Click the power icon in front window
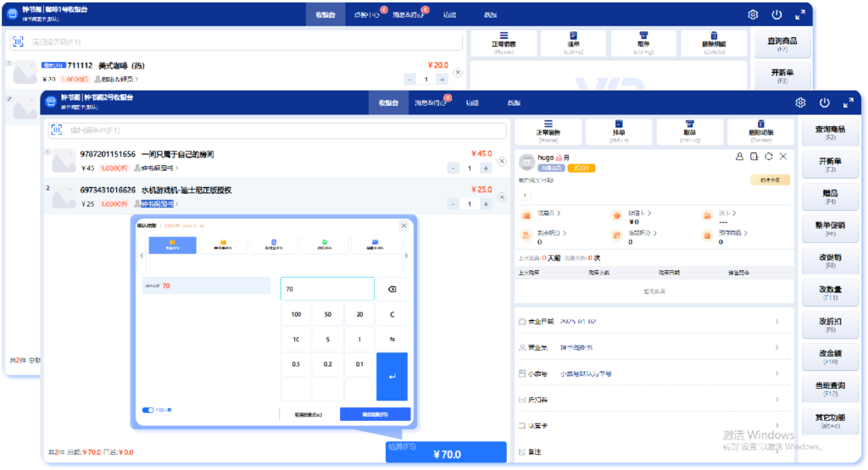This screenshot has height=470, width=868. 824,102
